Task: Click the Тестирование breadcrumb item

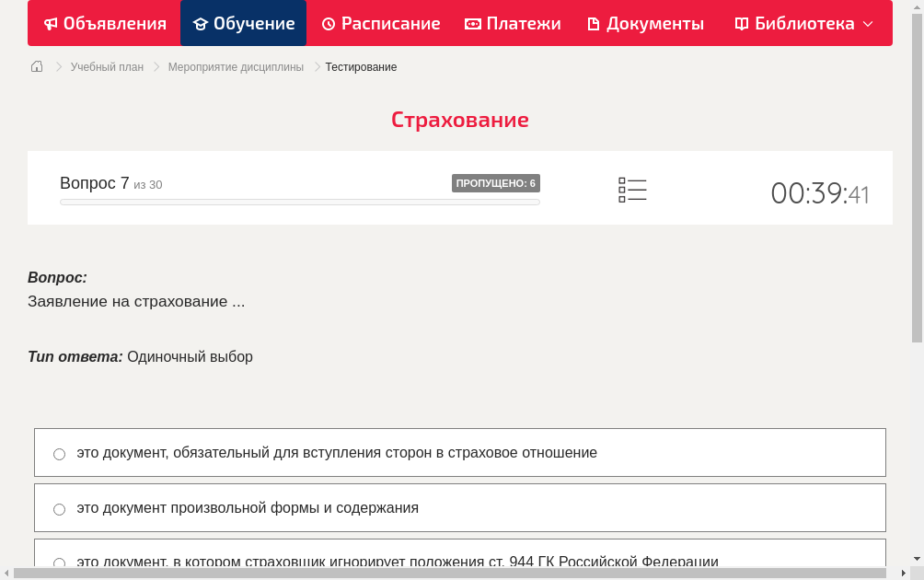Action: click(x=360, y=66)
